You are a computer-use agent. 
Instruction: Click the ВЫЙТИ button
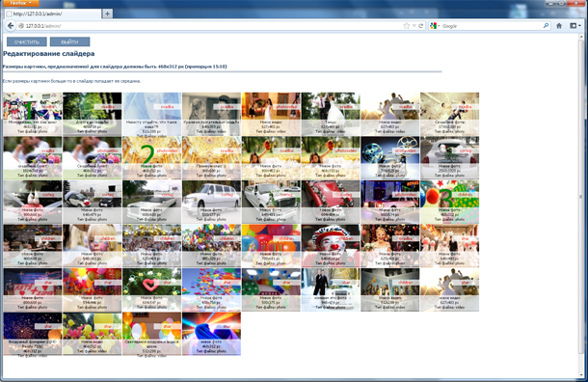click(x=69, y=41)
